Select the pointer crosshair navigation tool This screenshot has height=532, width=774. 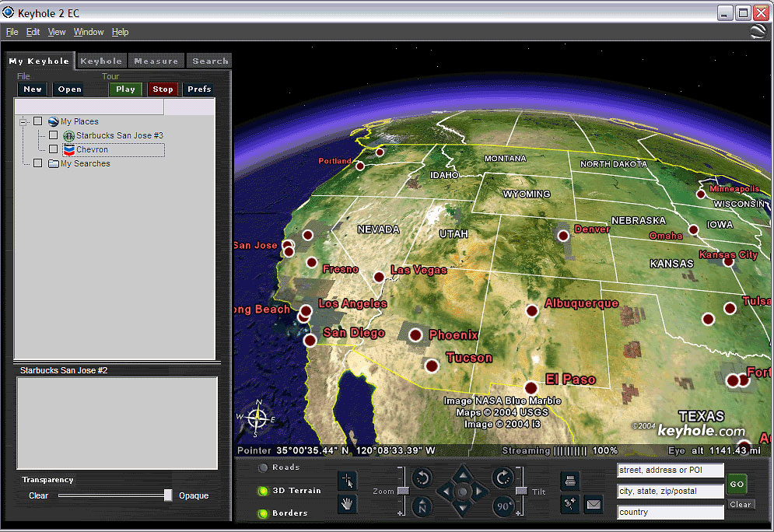pos(348,480)
